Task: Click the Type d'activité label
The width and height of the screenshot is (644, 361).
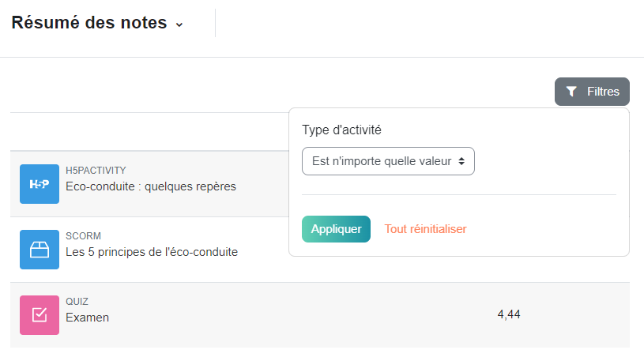Action: click(x=341, y=130)
